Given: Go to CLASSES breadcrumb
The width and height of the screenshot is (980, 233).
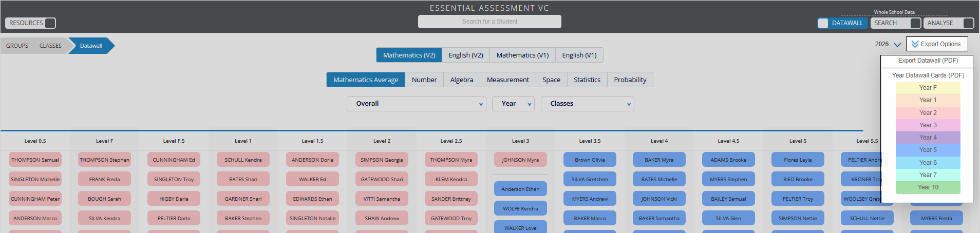Looking at the screenshot, I should pos(50,46).
